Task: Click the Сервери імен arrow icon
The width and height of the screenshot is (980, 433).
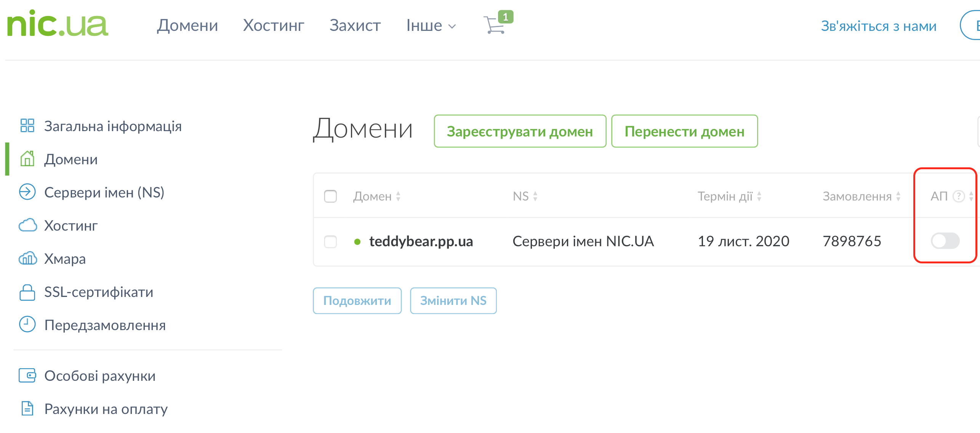Action: tap(27, 192)
